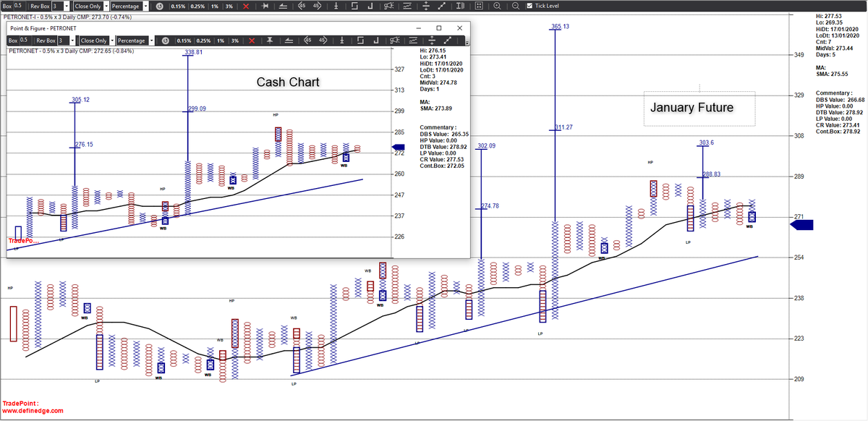The height and width of the screenshot is (421, 868).
Task: Set box size to 0.25% in PETRONET popup
Action: point(203,41)
